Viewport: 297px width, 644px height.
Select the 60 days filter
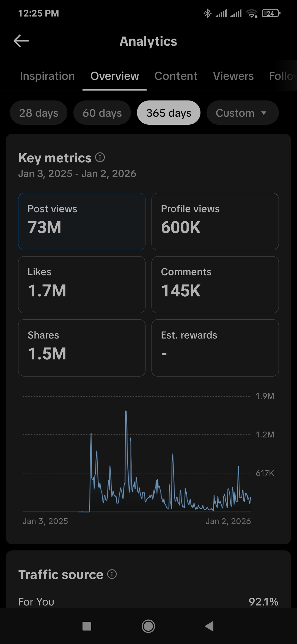click(102, 113)
